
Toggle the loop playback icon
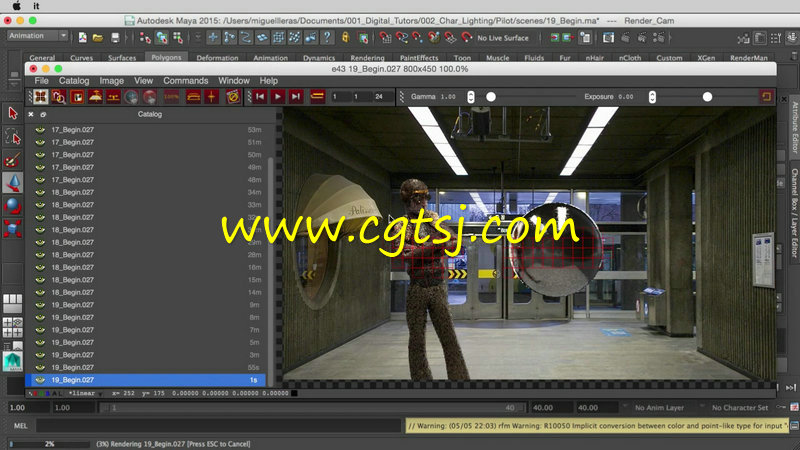point(317,96)
